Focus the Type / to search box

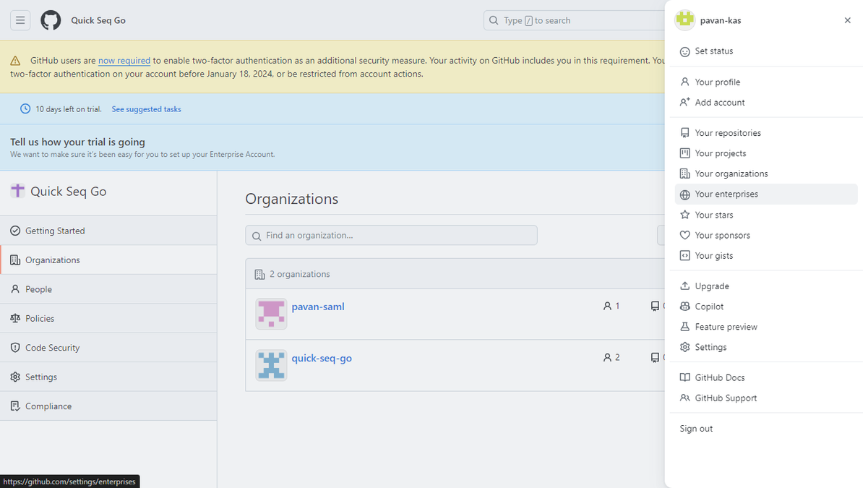point(575,20)
